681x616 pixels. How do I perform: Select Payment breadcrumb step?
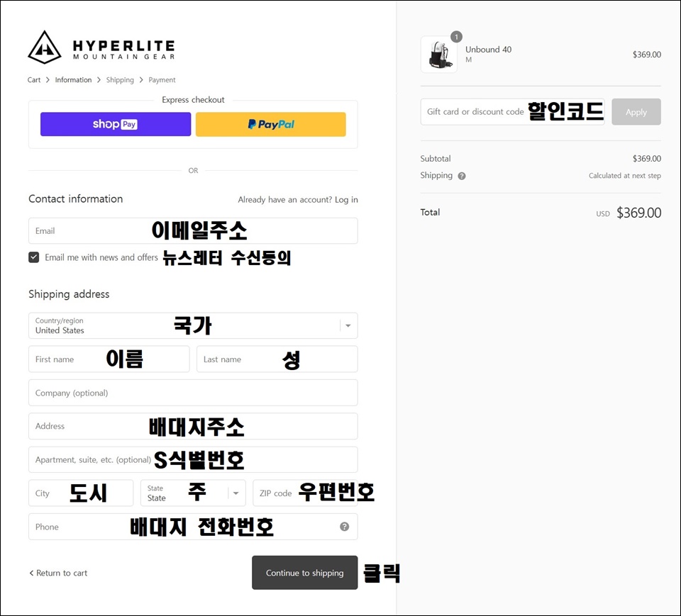[162, 80]
